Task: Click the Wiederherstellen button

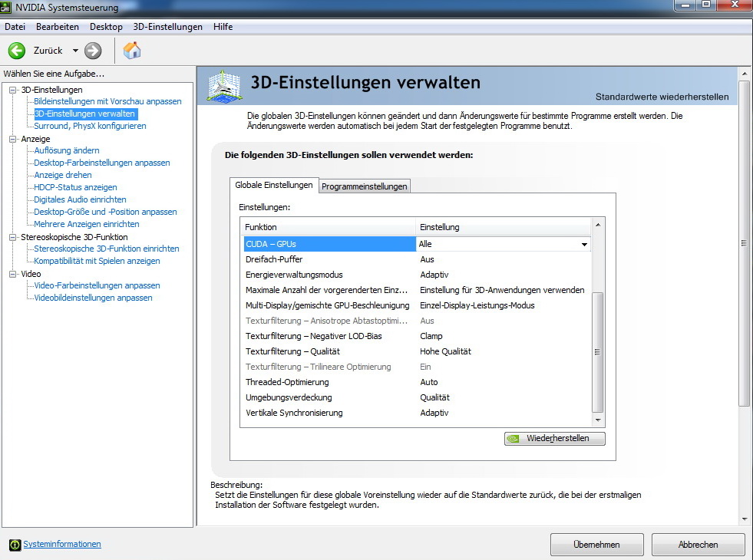Action: click(555, 438)
